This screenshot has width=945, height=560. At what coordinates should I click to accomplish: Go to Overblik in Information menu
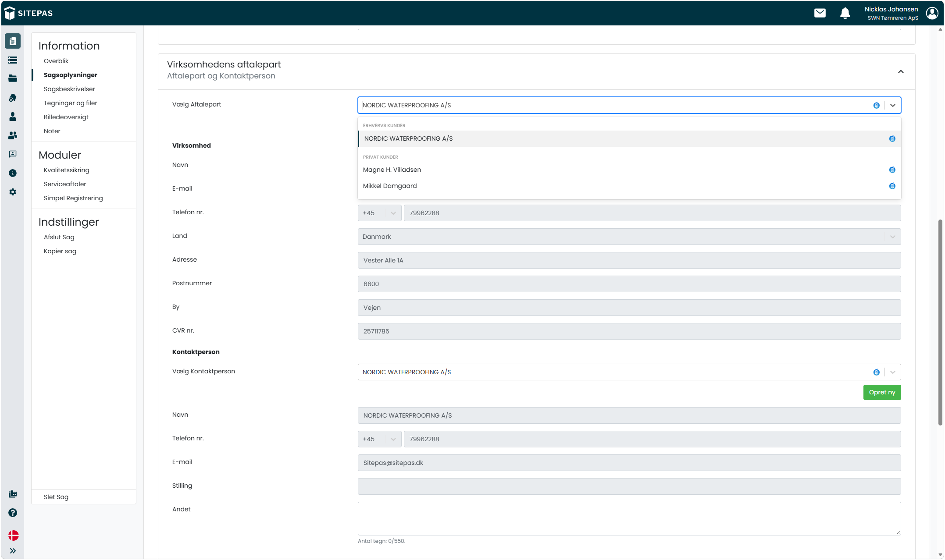pyautogui.click(x=56, y=61)
